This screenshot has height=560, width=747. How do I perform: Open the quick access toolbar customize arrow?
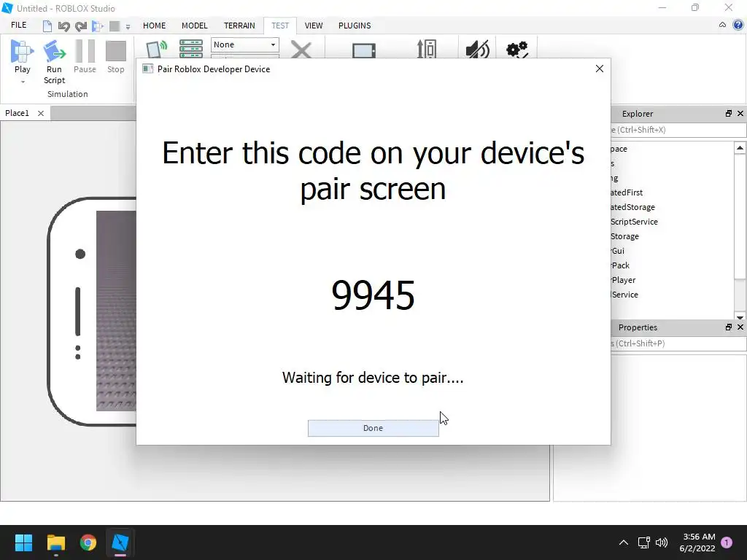point(128,27)
